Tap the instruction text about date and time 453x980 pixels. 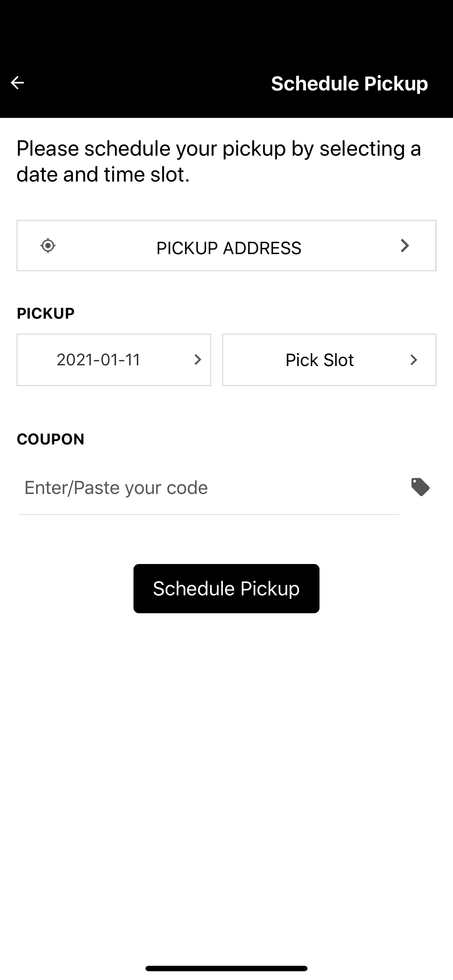(x=219, y=161)
